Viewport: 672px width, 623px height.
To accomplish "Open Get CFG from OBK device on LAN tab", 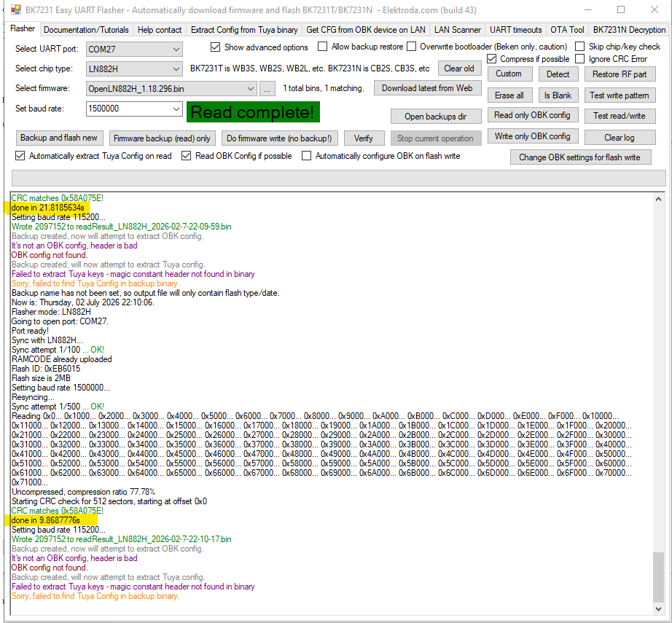I will [366, 30].
